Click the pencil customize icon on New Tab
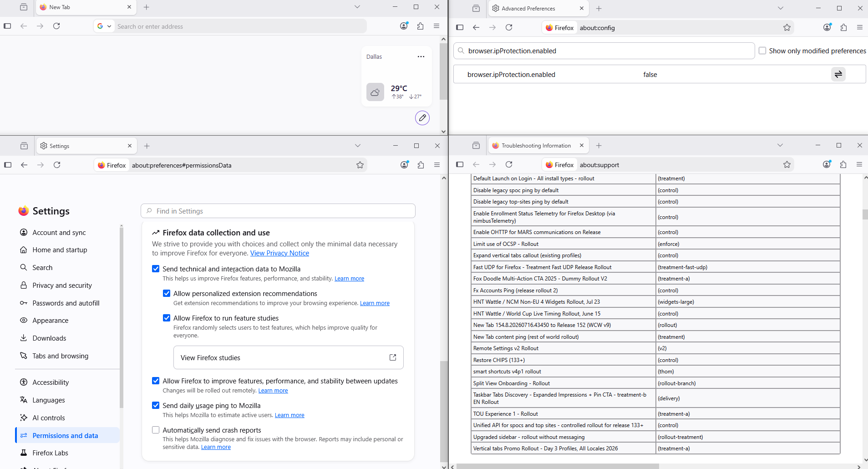This screenshot has height=469, width=868. pos(422,118)
